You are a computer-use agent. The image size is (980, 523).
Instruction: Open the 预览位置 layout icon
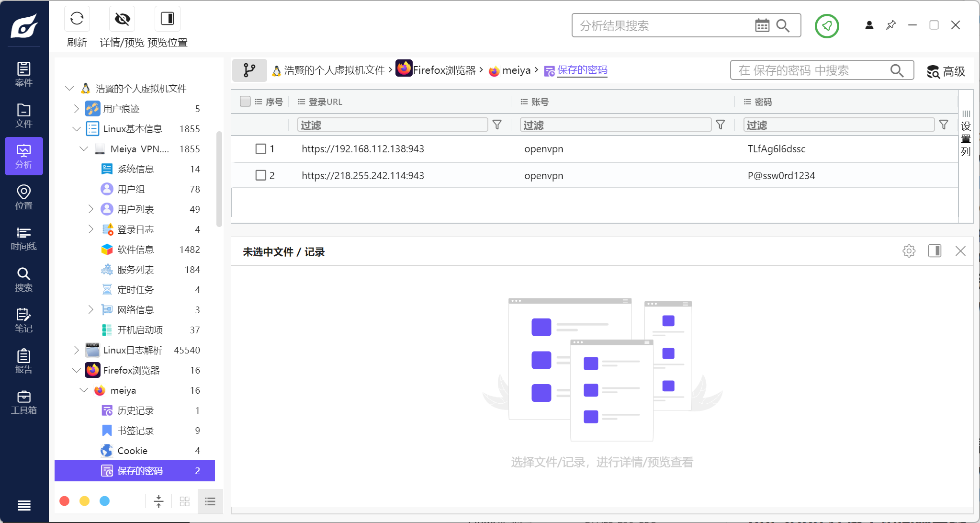(167, 19)
